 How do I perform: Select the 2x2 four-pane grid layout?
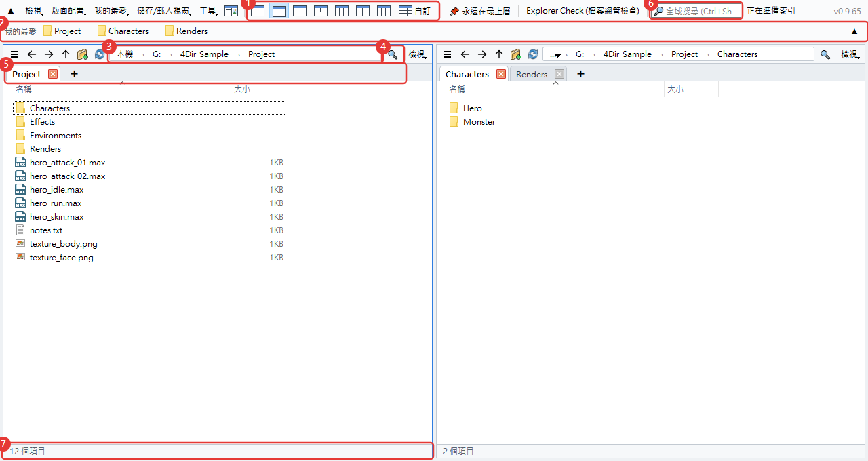click(363, 11)
